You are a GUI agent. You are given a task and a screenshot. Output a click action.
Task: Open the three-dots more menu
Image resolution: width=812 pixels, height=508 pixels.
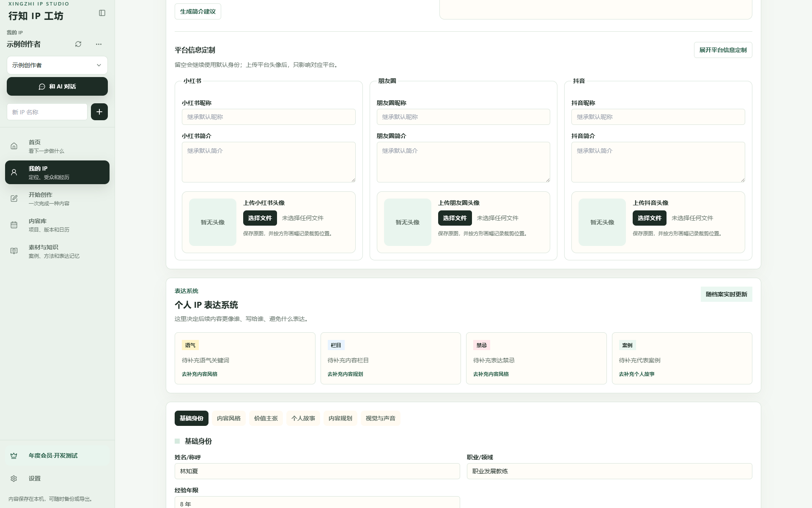pos(99,44)
